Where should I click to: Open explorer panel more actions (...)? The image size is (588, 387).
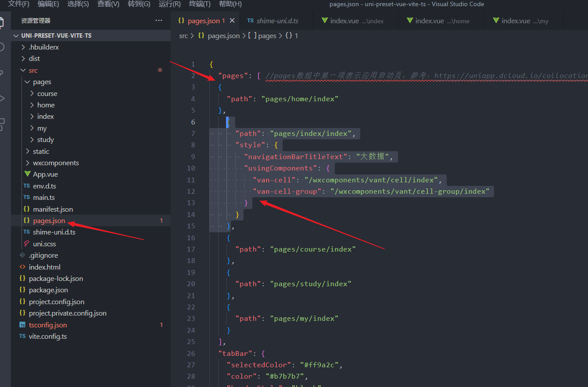tap(158, 21)
